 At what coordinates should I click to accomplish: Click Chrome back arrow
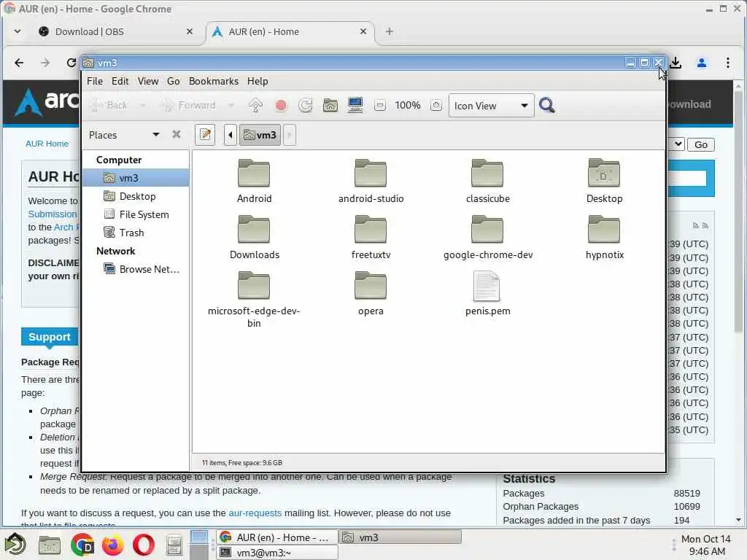click(x=19, y=63)
